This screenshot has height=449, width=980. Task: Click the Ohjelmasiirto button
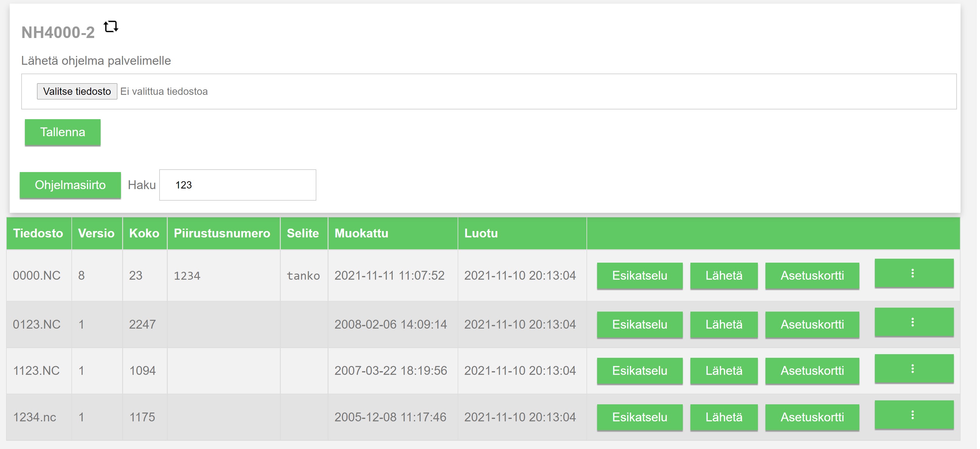click(70, 185)
